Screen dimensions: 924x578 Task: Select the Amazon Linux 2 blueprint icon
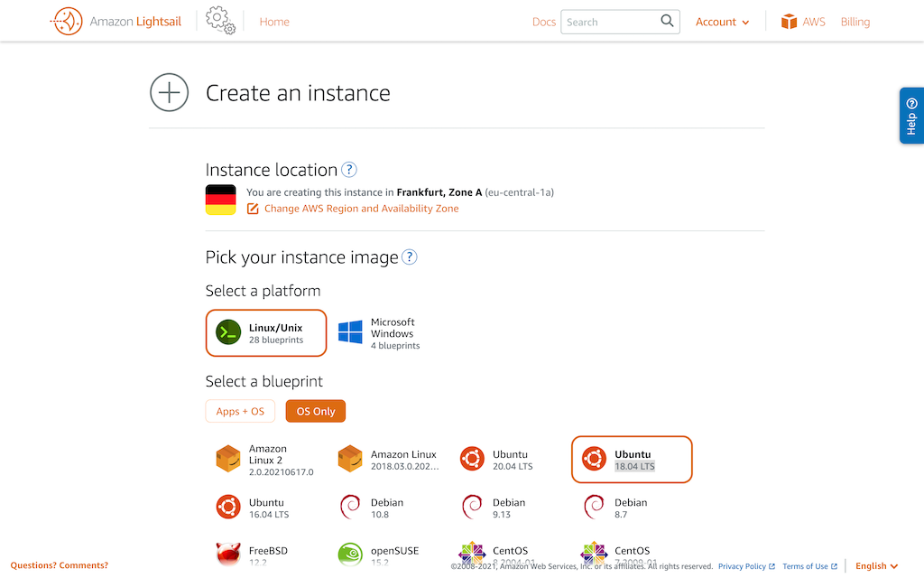click(x=228, y=459)
